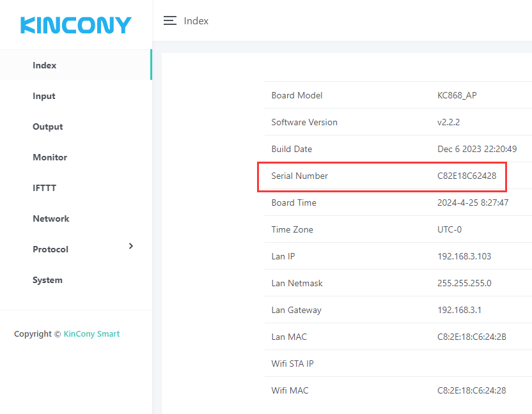Image resolution: width=532 pixels, height=414 pixels.
Task: Click the Index breadcrumb title
Action: 196,20
